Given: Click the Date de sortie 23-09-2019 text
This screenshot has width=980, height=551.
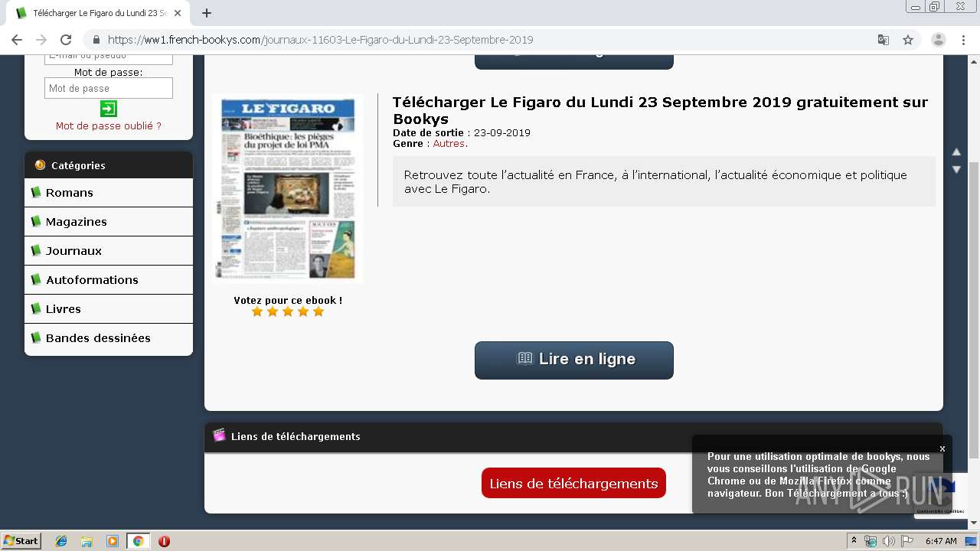Looking at the screenshot, I should coord(462,132).
